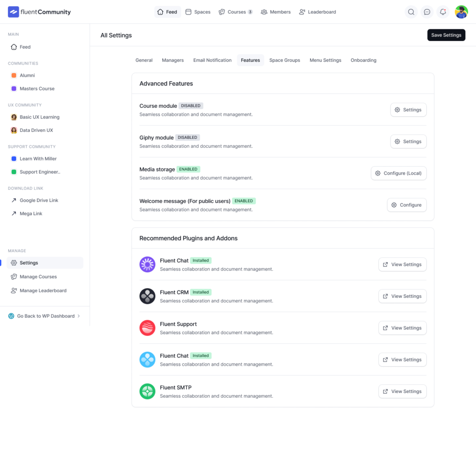
Task: Go to Feed in top navigation
Action: (167, 12)
